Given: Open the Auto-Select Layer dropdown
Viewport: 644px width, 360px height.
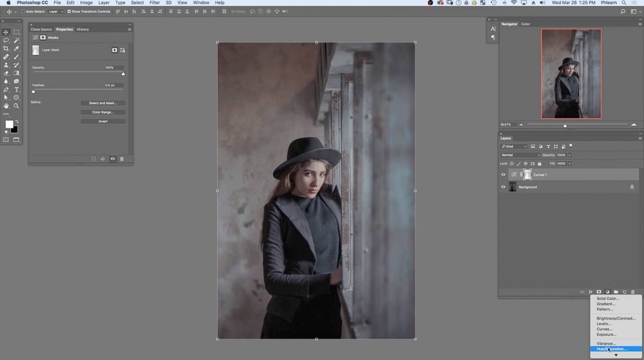Looking at the screenshot, I should pos(56,11).
